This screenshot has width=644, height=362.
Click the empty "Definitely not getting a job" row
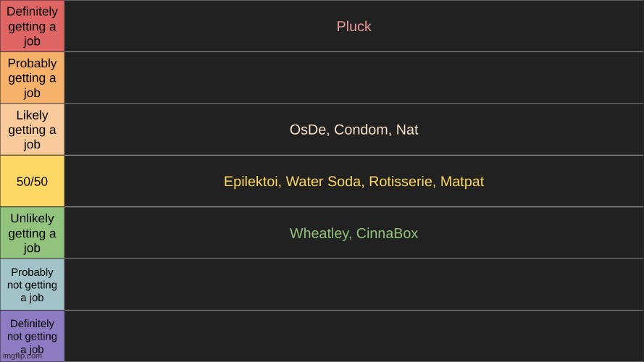coord(354,336)
